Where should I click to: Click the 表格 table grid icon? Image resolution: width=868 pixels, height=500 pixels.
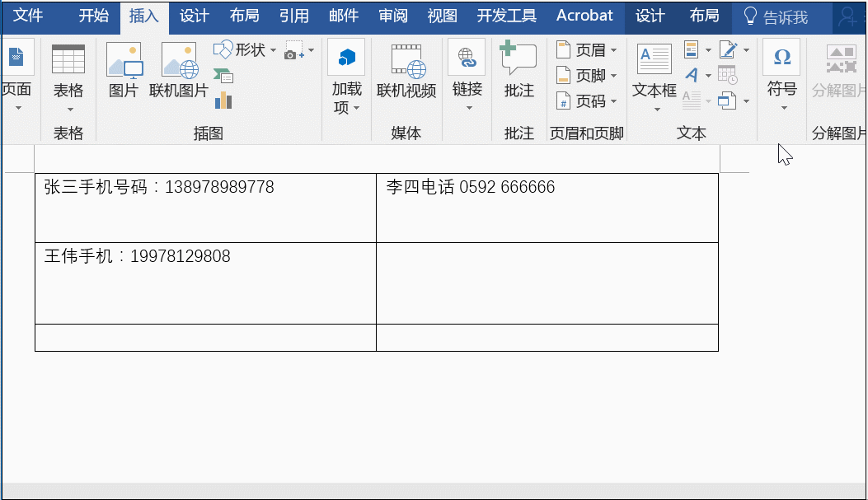pyautogui.click(x=68, y=59)
